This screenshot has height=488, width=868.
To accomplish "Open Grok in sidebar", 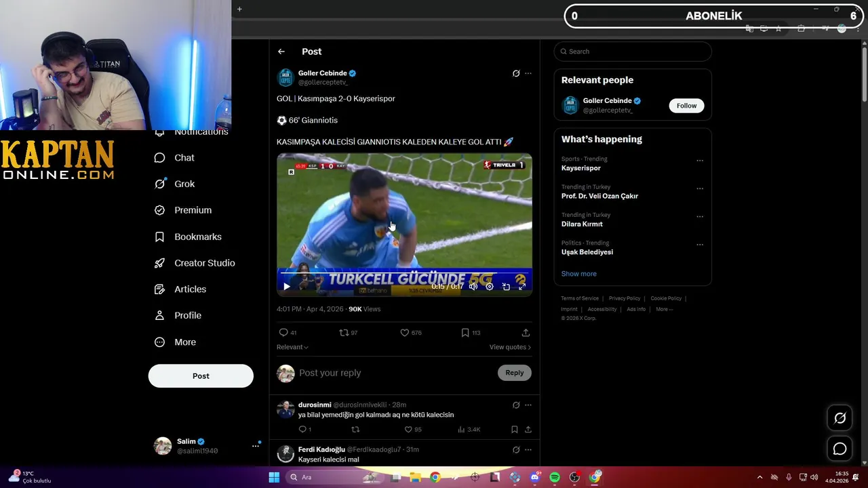I will pyautogui.click(x=174, y=184).
